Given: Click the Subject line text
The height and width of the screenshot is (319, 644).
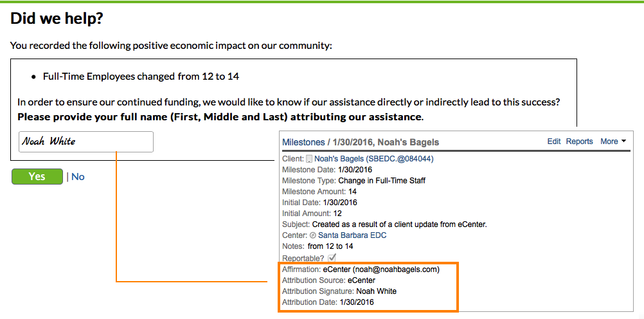Looking at the screenshot, I should click(x=399, y=224).
